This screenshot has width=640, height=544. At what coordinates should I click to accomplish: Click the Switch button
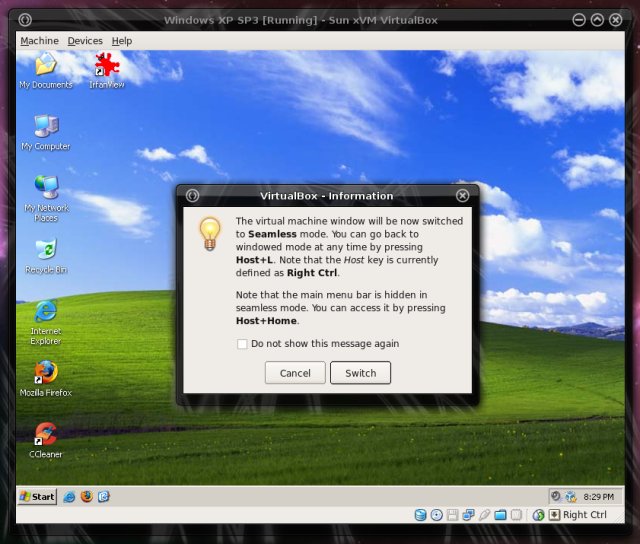[360, 373]
